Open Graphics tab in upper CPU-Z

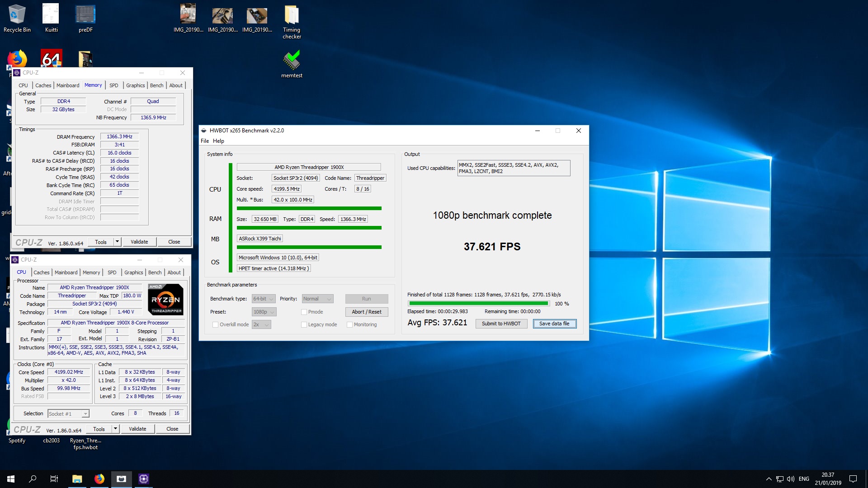(x=136, y=85)
